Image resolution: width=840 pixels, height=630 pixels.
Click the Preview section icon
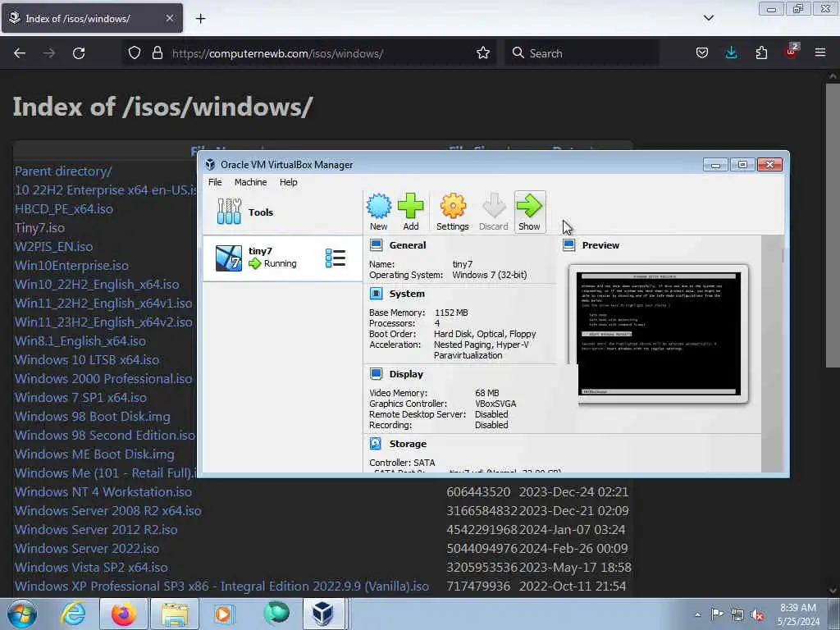pos(569,245)
